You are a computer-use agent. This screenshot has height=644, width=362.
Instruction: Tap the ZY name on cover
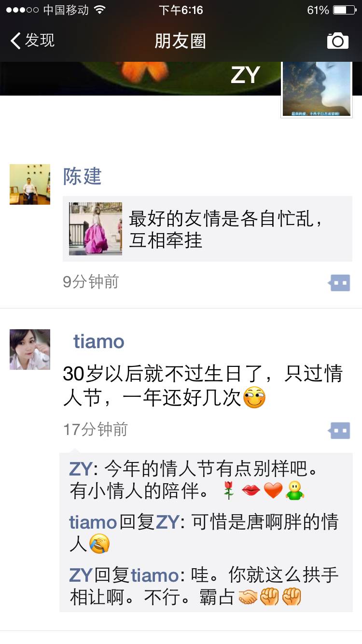click(x=245, y=75)
